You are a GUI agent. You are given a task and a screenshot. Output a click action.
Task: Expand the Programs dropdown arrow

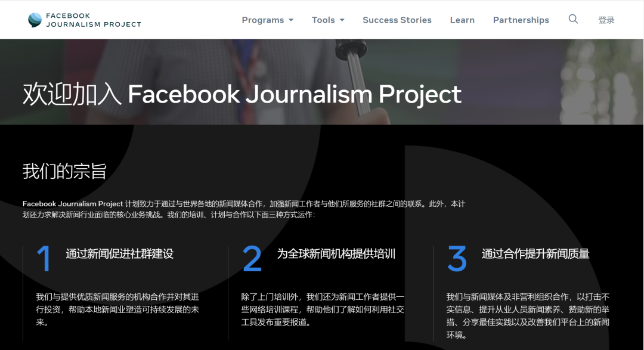tap(291, 20)
